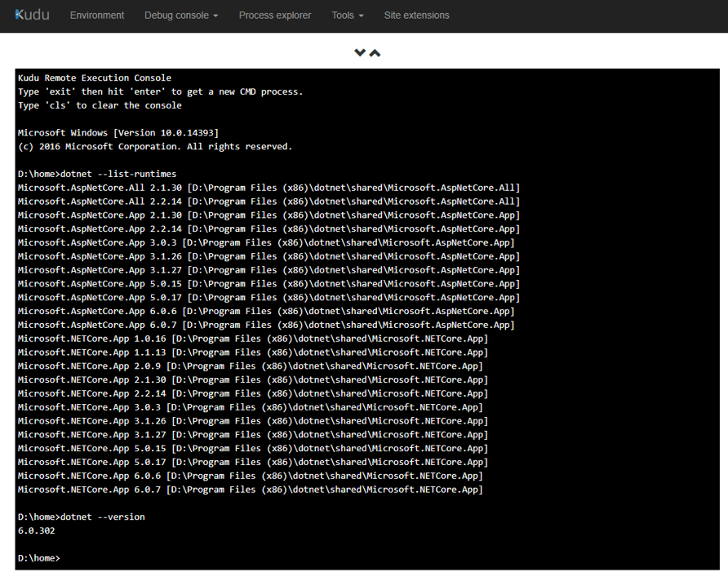Click the Microsoft.NETCore.App 6.0.6 line
The height and width of the screenshot is (581, 728).
click(x=251, y=476)
